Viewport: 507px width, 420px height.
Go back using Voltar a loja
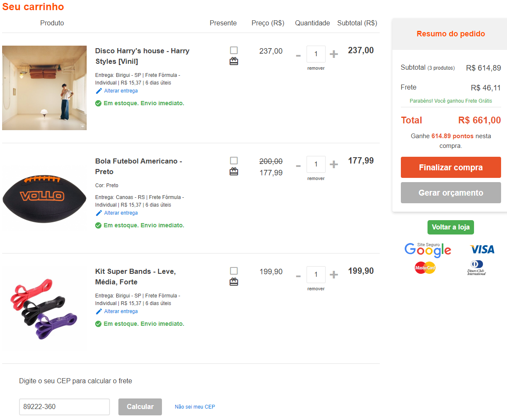point(451,227)
